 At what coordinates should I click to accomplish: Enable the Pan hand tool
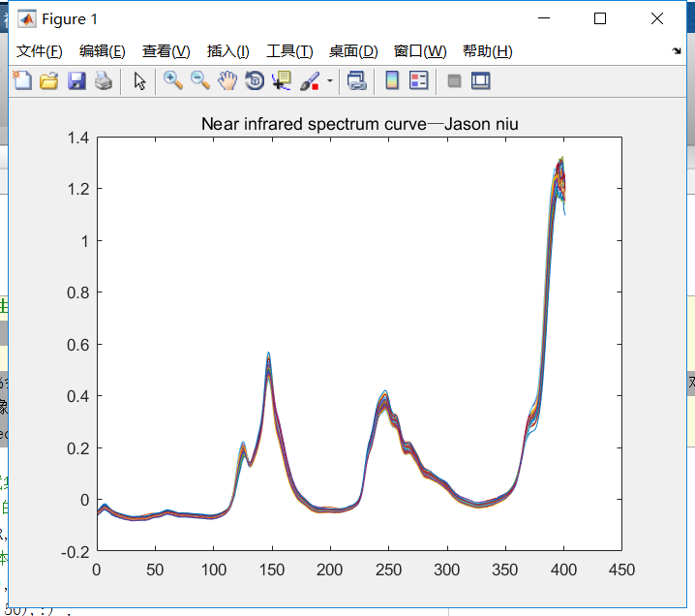227,81
